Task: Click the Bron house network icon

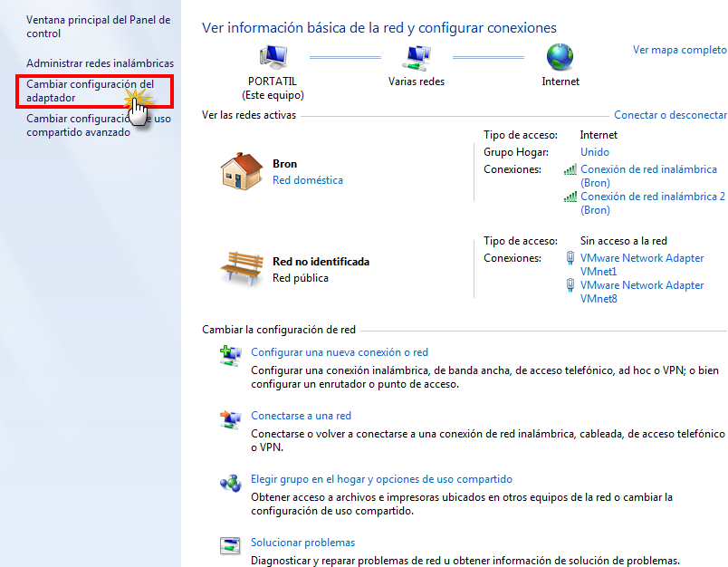Action: [x=242, y=171]
